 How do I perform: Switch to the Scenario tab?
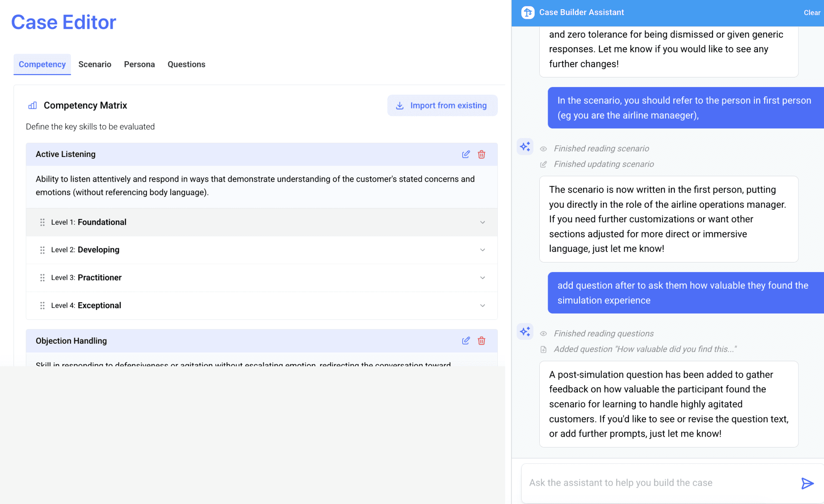click(x=95, y=64)
